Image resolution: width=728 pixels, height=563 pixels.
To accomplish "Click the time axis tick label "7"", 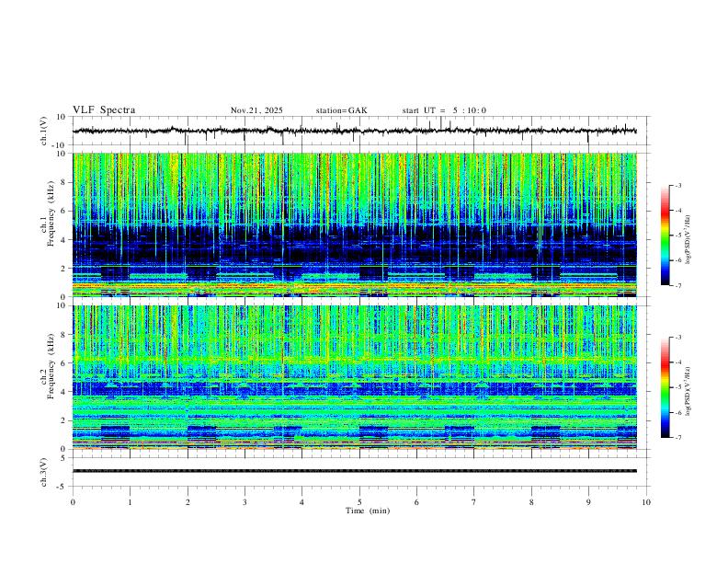I will (474, 502).
